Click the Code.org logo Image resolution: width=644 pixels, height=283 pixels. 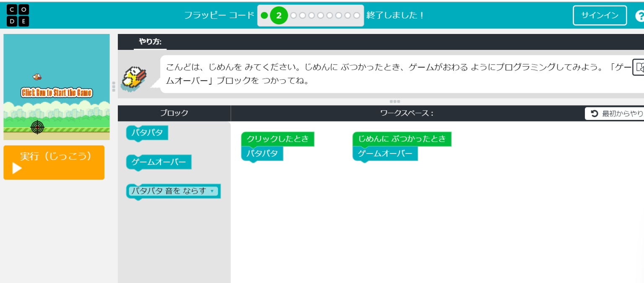point(18,16)
